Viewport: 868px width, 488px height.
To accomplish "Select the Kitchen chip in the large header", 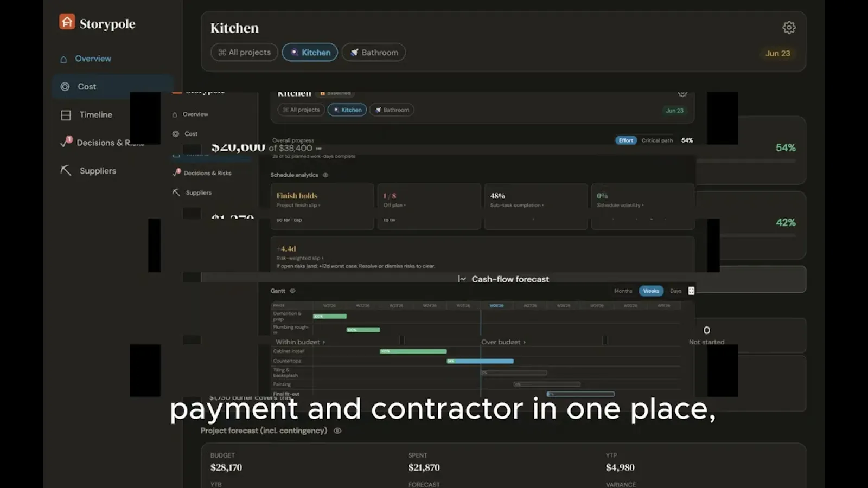I will tap(310, 53).
